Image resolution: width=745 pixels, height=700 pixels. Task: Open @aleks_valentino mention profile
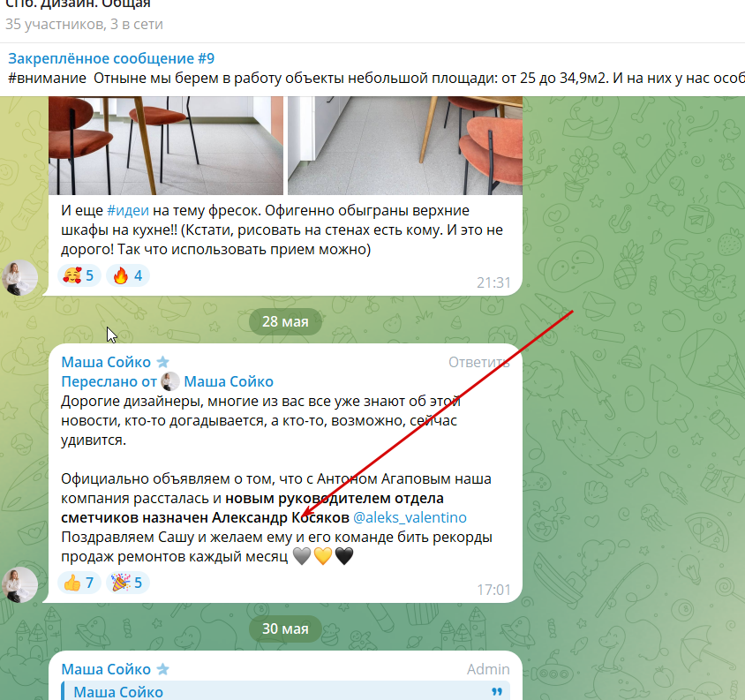click(410, 517)
